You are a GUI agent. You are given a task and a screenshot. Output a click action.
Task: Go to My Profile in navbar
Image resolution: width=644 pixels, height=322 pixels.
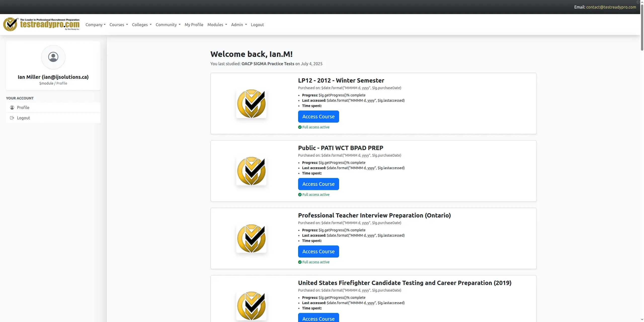pos(194,25)
